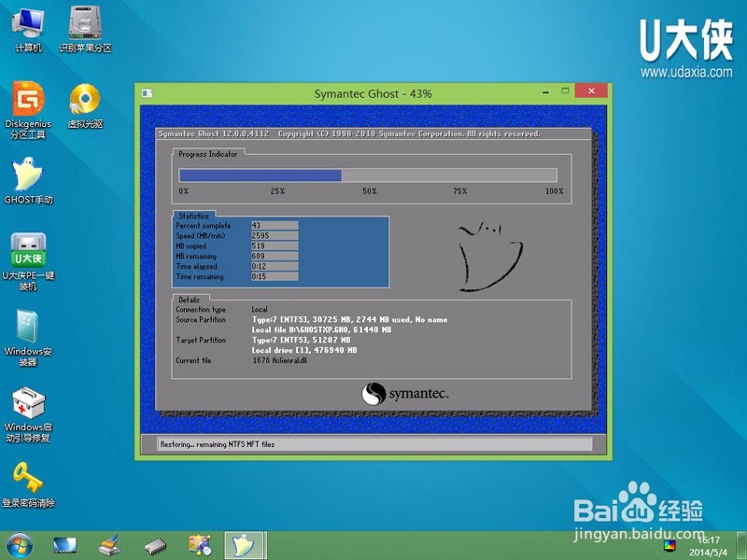Launch GHOST手动 desktop icon

(x=28, y=181)
